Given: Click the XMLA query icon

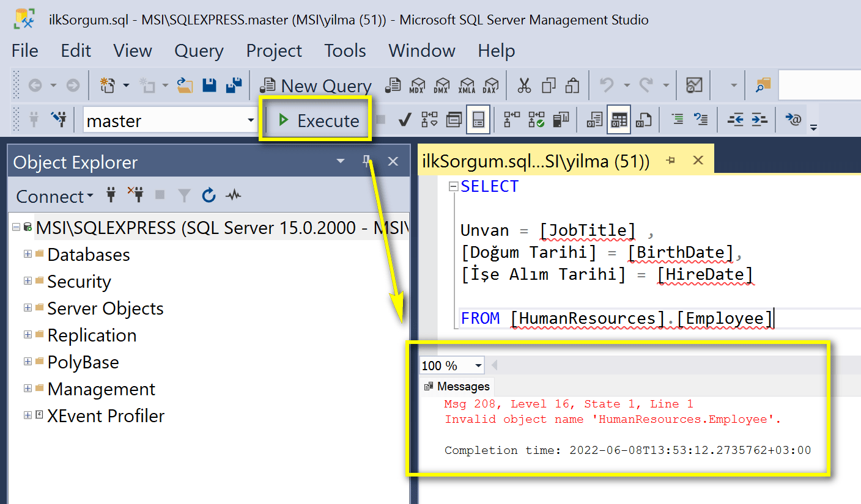Looking at the screenshot, I should coord(467,86).
